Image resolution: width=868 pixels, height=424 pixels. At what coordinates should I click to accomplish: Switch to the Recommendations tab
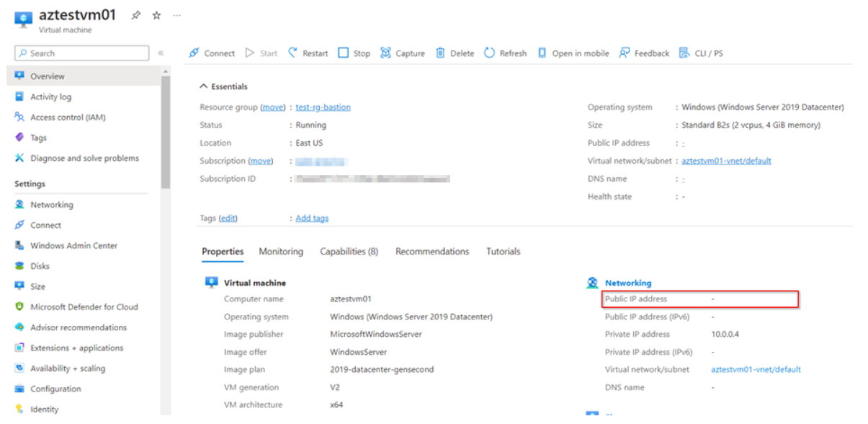(x=432, y=252)
